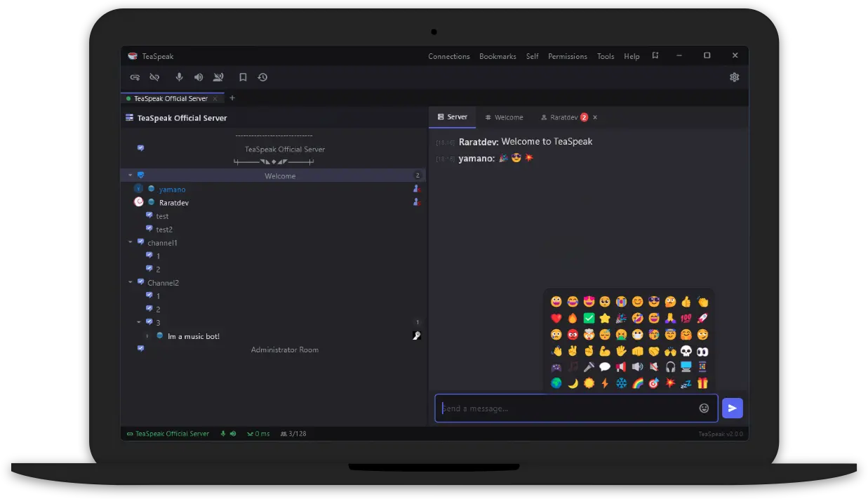Image resolution: width=868 pixels, height=499 pixels.
Task: Pick the globe earth emoji
Action: tap(556, 383)
